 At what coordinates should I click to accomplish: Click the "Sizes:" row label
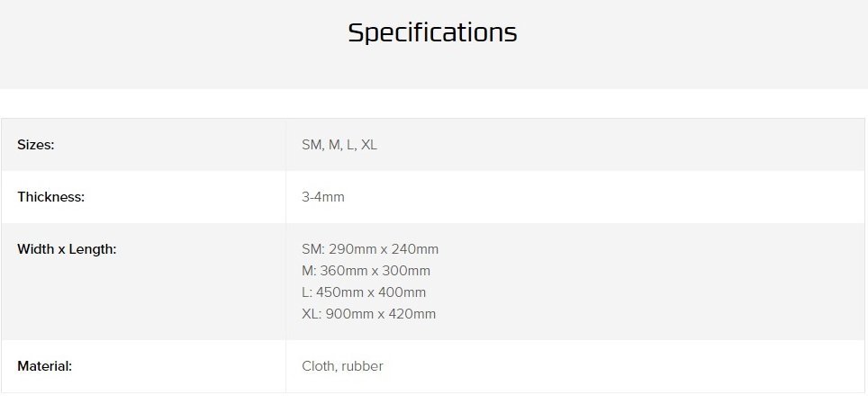point(36,145)
